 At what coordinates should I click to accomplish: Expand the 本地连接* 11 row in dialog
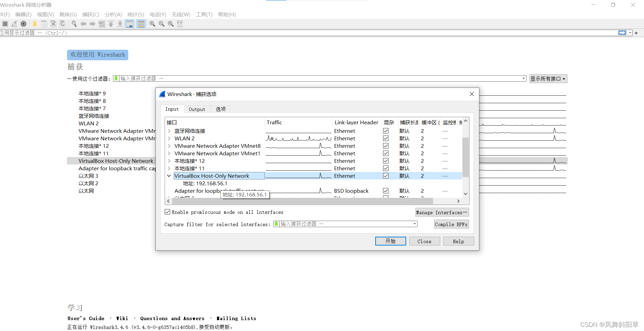[169, 168]
